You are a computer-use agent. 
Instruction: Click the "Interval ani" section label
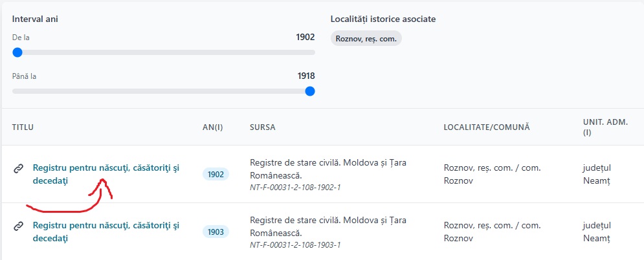(36, 19)
